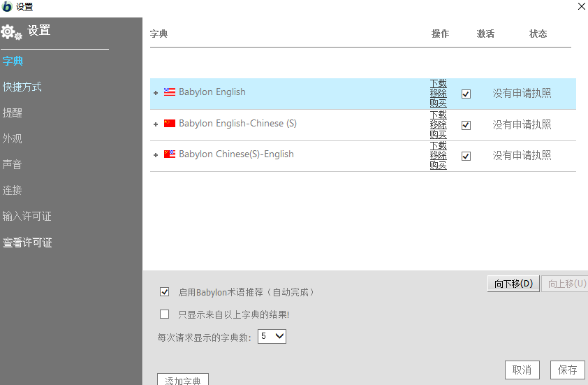Screen dimensions: 588x385
Task: Disable 启用Babylon术语推荐 checkbox
Action: 165,292
